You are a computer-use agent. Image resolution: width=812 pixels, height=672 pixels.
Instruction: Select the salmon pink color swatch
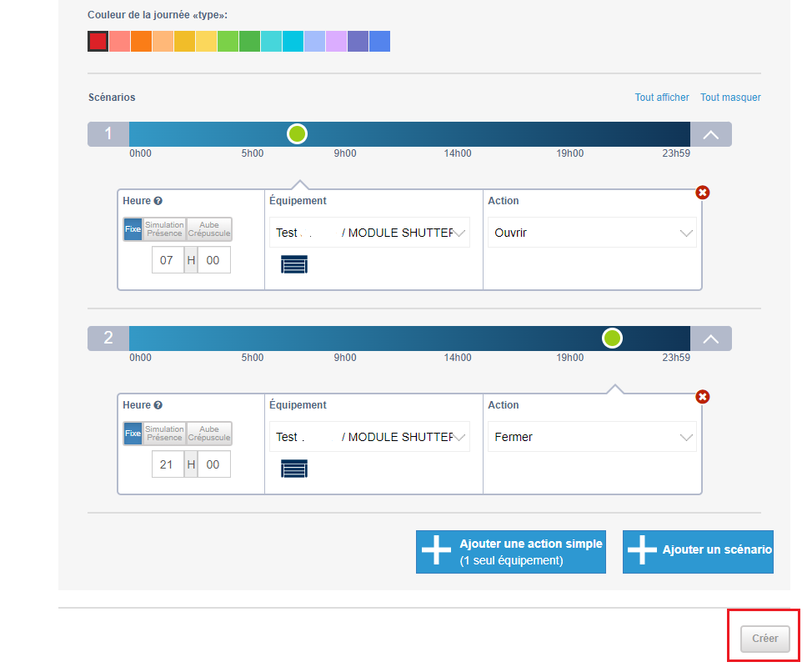[x=119, y=42]
